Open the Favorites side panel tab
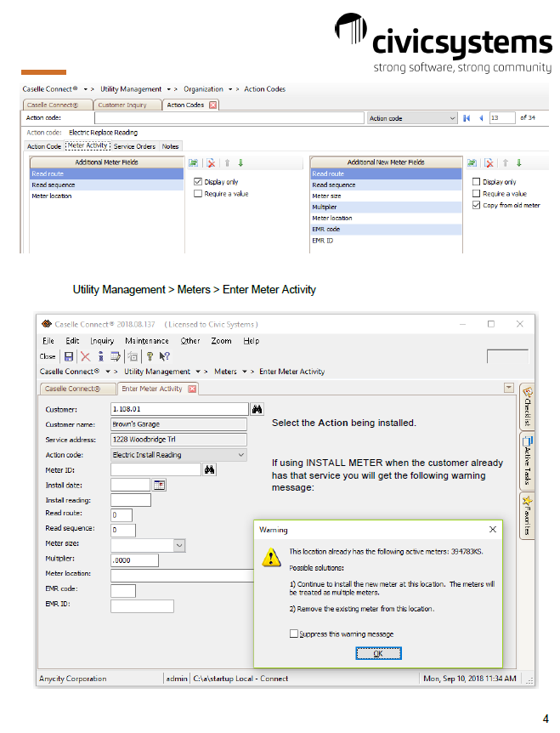The height and width of the screenshot is (733, 560). coord(528,515)
